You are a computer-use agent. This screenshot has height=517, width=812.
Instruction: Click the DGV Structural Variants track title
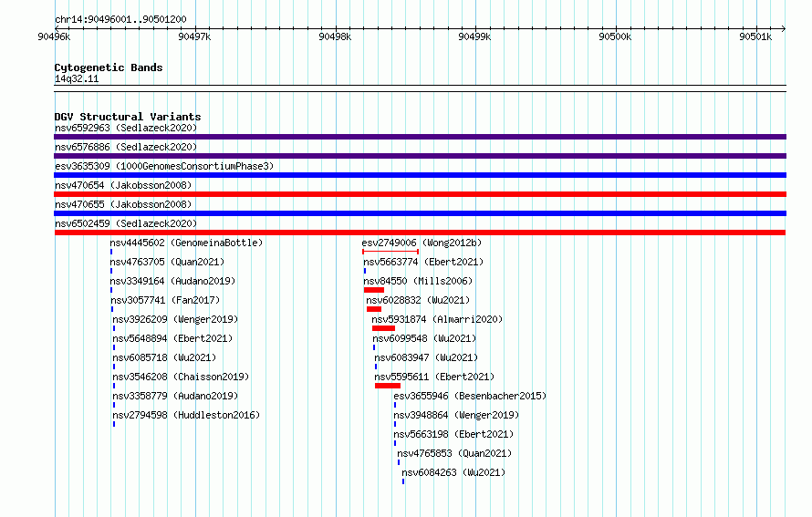tap(128, 117)
